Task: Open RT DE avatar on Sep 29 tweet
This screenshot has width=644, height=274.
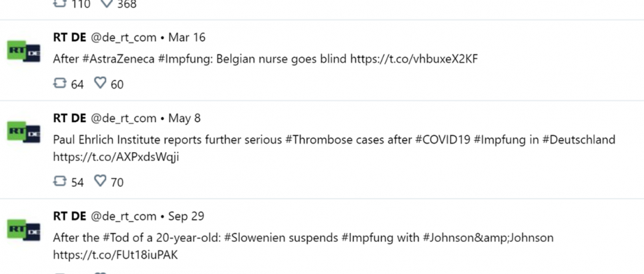Action: pyautogui.click(x=23, y=229)
